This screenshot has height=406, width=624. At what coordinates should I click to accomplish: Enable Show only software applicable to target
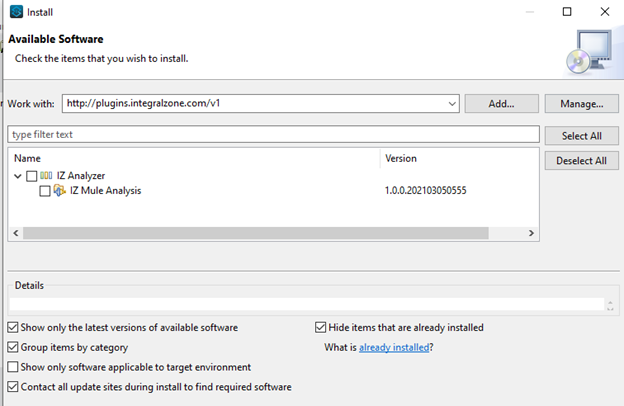[x=13, y=367]
